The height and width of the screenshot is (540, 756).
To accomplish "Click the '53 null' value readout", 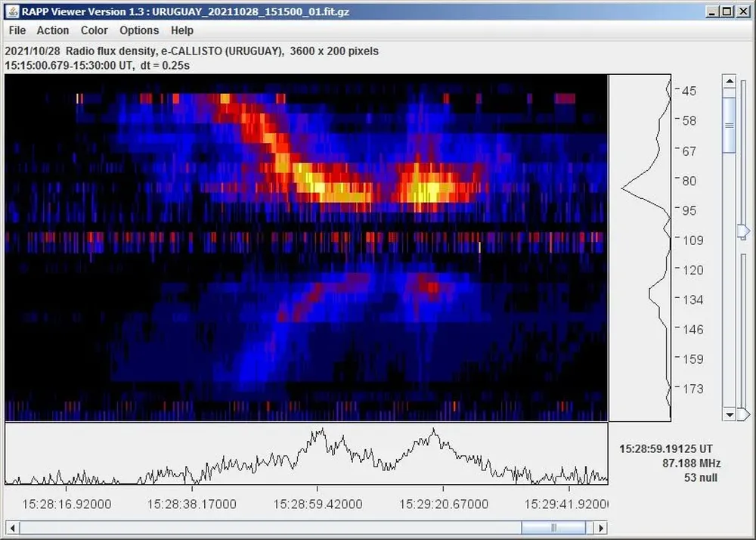I will click(701, 478).
